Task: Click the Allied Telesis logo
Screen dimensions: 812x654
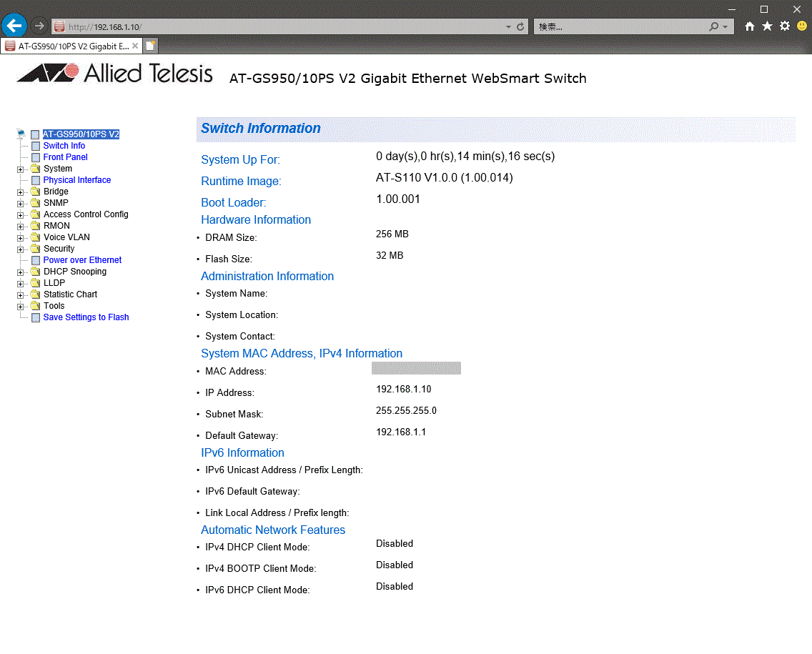Action: [115, 73]
